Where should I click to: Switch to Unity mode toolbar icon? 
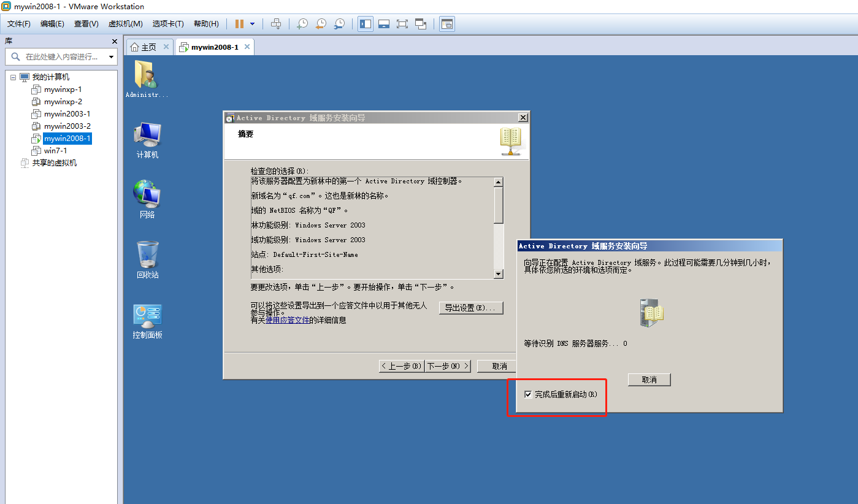coord(421,24)
